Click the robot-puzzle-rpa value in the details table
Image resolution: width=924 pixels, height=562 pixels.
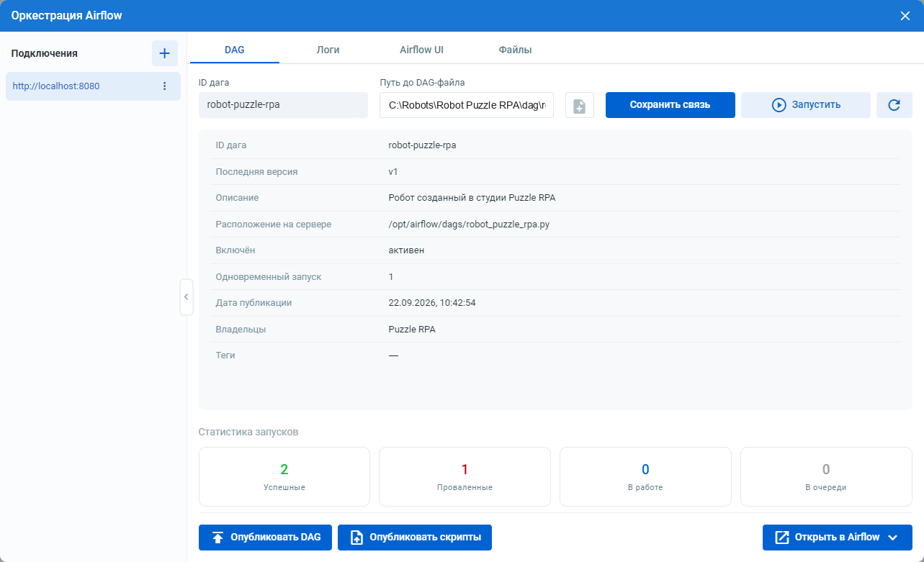pyautogui.click(x=422, y=145)
